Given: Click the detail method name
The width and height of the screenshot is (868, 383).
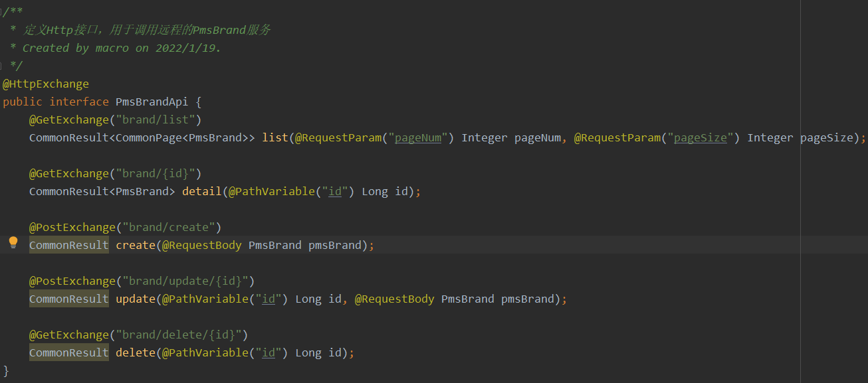Looking at the screenshot, I should (201, 191).
